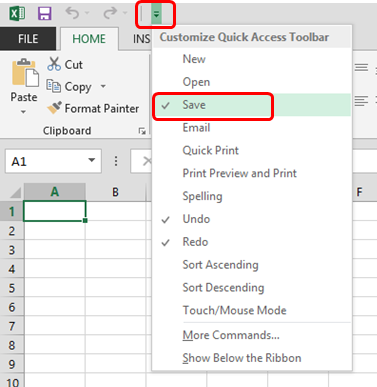The image size is (377, 387).
Task: Select the row 7 header
Action: (x=12, y=326)
